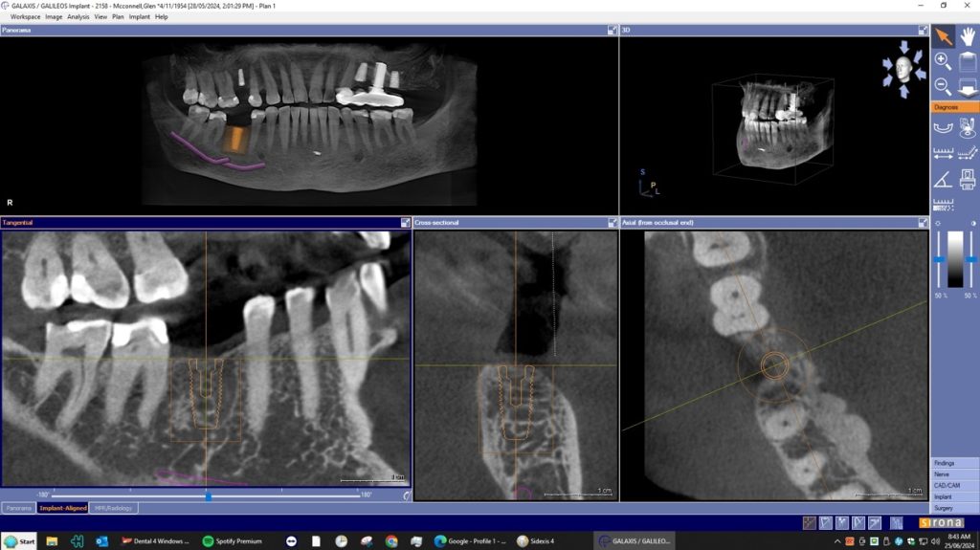980x550 pixels.
Task: Open the Panorama workspace tab
Action: pyautogui.click(x=19, y=508)
